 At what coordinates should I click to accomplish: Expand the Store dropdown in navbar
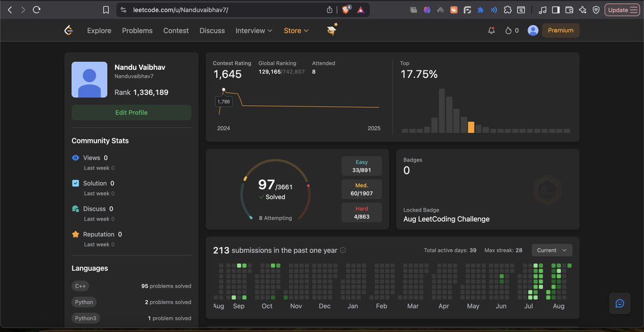[296, 31]
